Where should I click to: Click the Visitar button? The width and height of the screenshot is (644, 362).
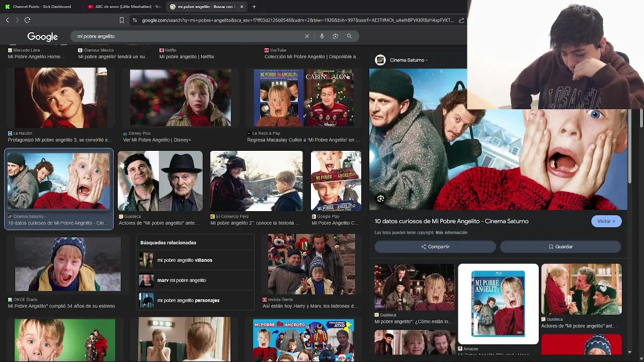pyautogui.click(x=606, y=221)
